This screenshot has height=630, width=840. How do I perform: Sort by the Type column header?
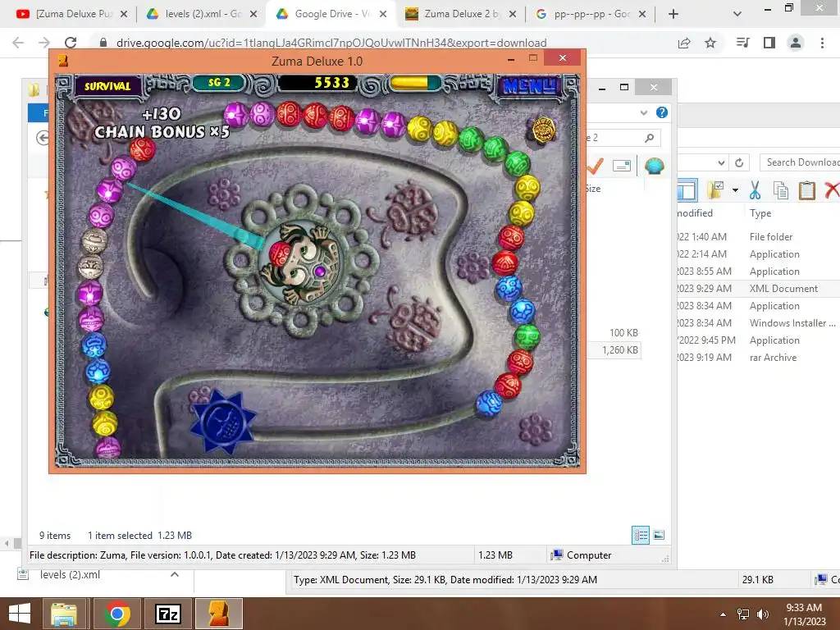click(760, 213)
